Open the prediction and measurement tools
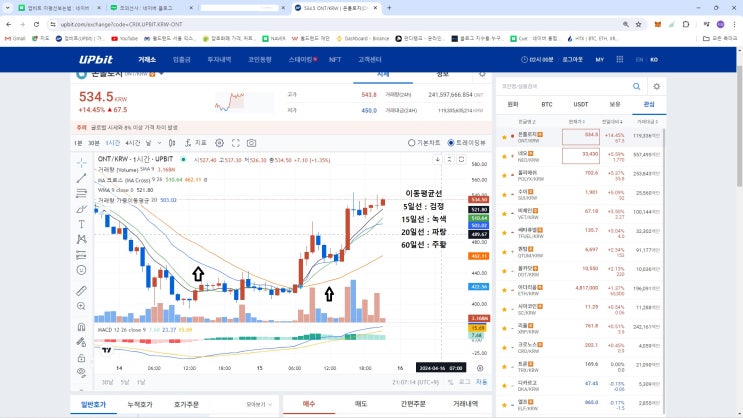743x418 pixels. 82,255
